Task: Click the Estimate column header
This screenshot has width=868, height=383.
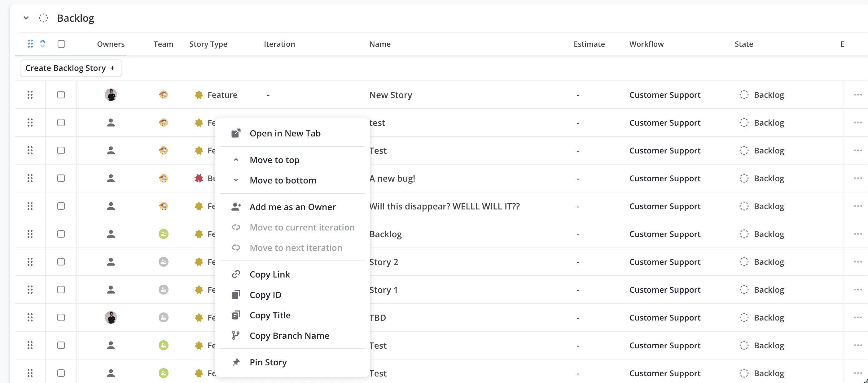Action: click(x=589, y=44)
